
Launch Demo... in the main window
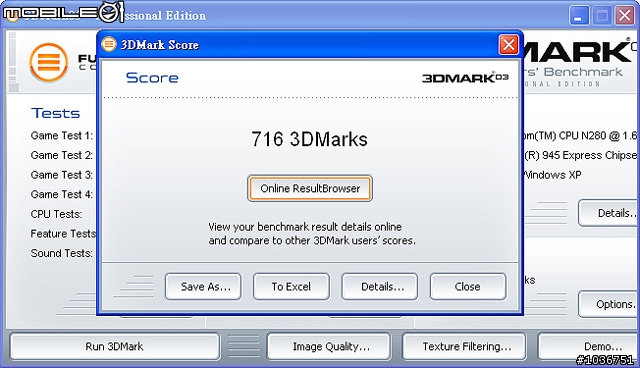(589, 346)
